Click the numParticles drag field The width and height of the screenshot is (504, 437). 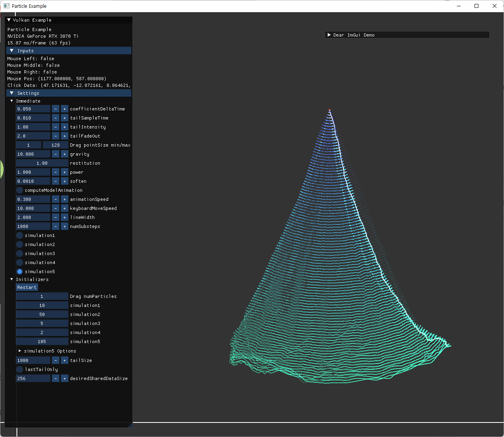[x=42, y=296]
